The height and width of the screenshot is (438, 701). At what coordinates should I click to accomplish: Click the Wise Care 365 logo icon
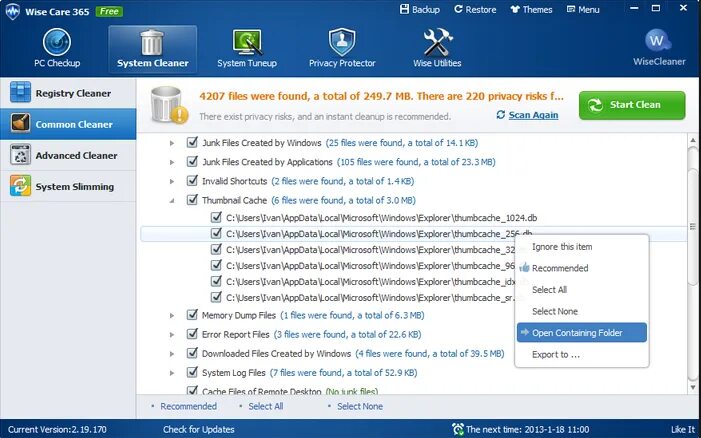13,11
